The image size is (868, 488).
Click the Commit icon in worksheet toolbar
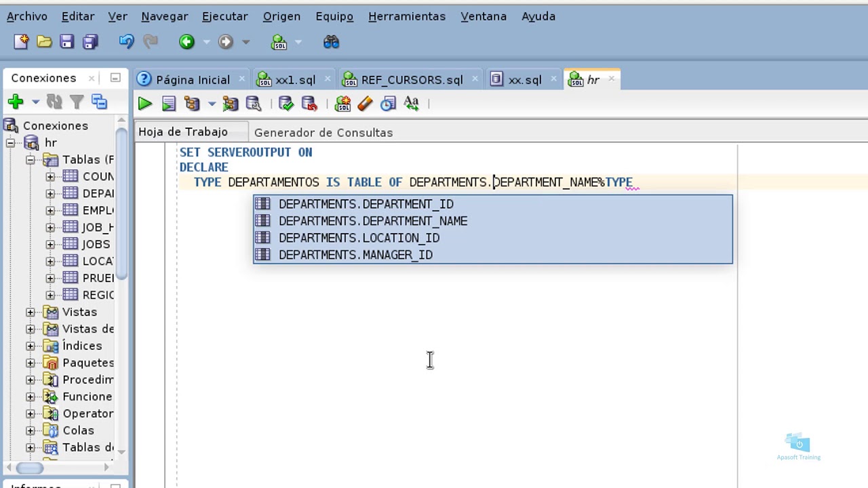click(285, 104)
